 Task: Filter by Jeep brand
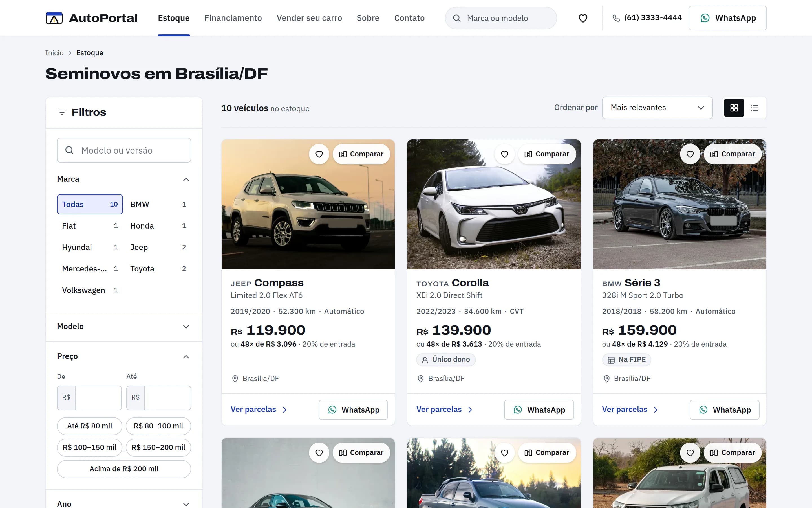pyautogui.click(x=158, y=247)
